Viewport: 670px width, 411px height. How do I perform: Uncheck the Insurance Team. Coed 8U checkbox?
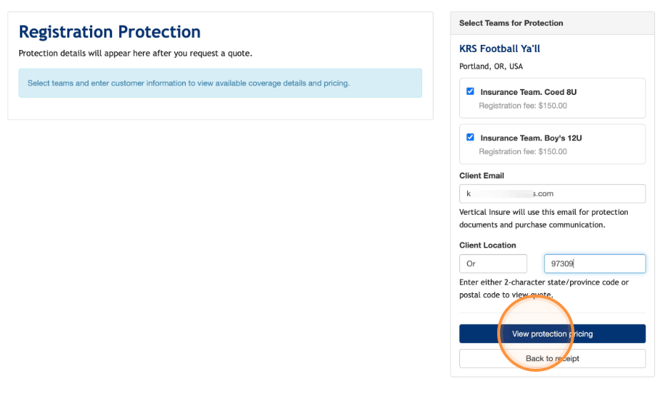click(470, 91)
